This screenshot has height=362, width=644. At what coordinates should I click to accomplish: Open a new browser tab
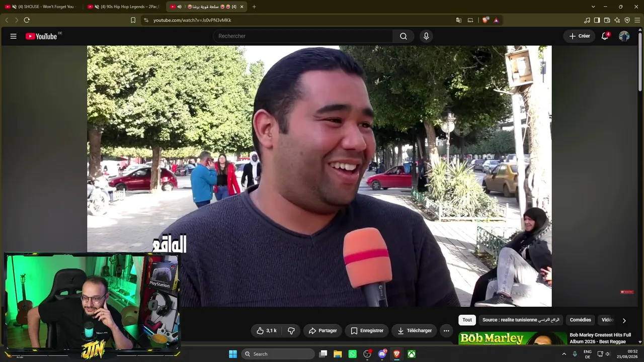coord(254,7)
